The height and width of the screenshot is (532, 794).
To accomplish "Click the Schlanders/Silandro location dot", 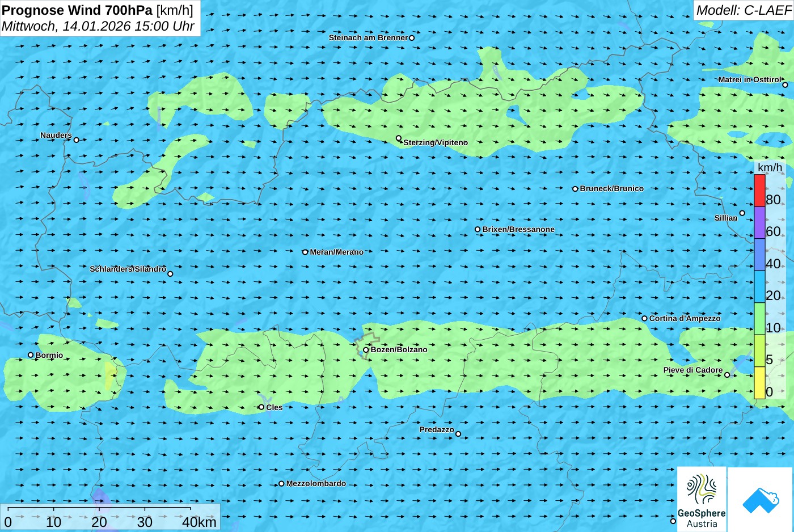I will click(170, 274).
